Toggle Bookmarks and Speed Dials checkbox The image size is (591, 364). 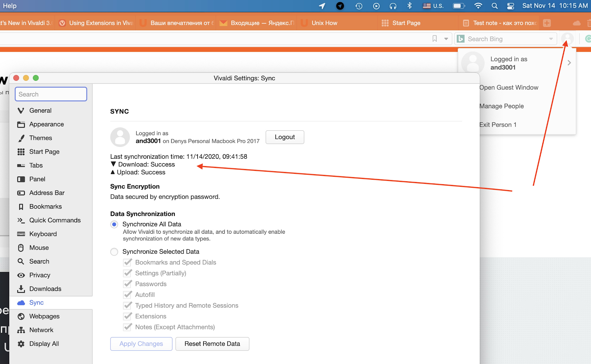127,262
